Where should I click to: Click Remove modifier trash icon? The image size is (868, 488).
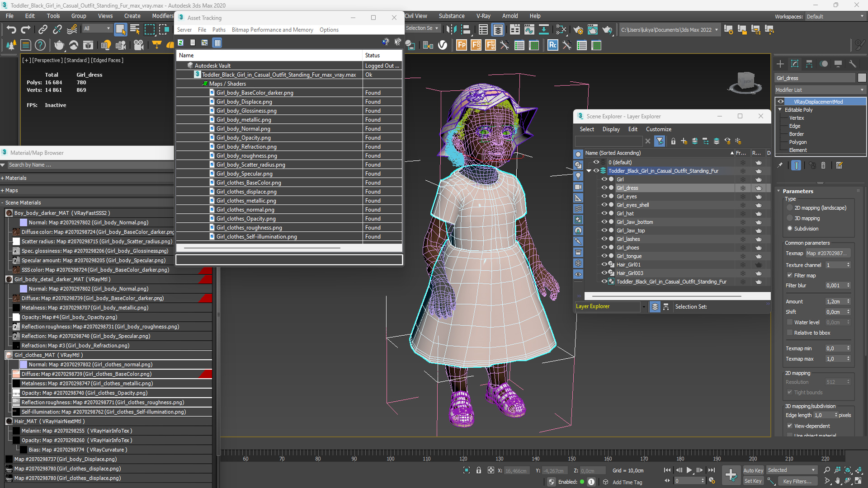[x=823, y=165]
